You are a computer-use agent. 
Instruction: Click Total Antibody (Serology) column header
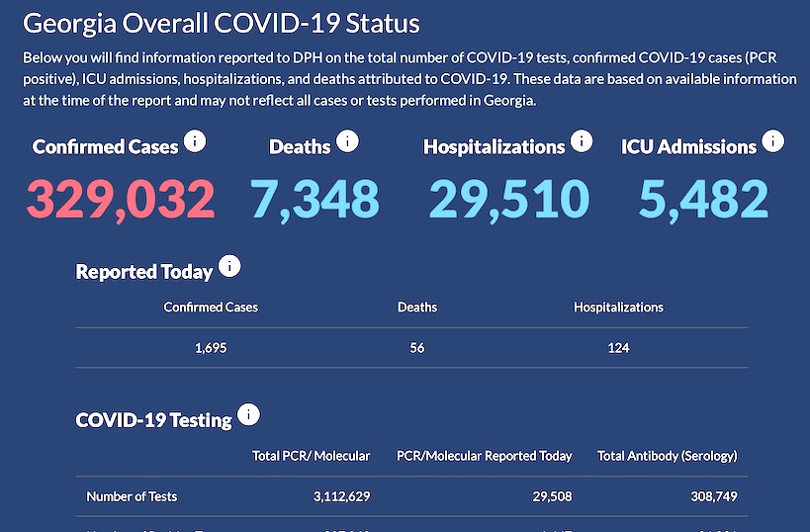click(x=668, y=456)
